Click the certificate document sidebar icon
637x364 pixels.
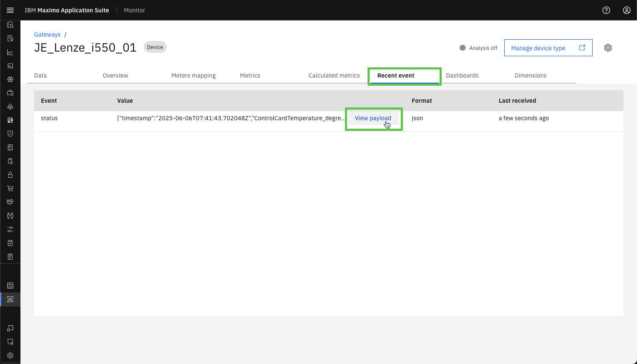coord(10,38)
